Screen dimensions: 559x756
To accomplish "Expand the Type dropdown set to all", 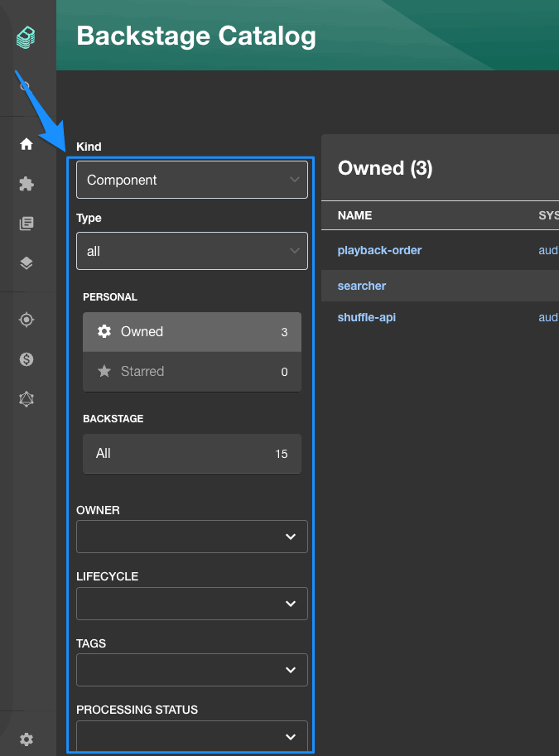I will (x=191, y=250).
